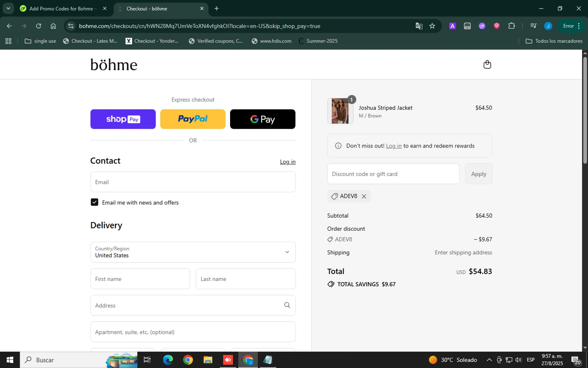Open the weather widget 30°C Soleado
The image size is (588, 368).
tap(453, 360)
